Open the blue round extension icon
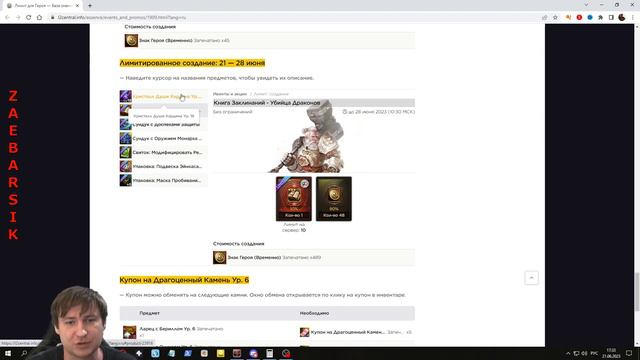The height and width of the screenshot is (360, 640). [590, 18]
